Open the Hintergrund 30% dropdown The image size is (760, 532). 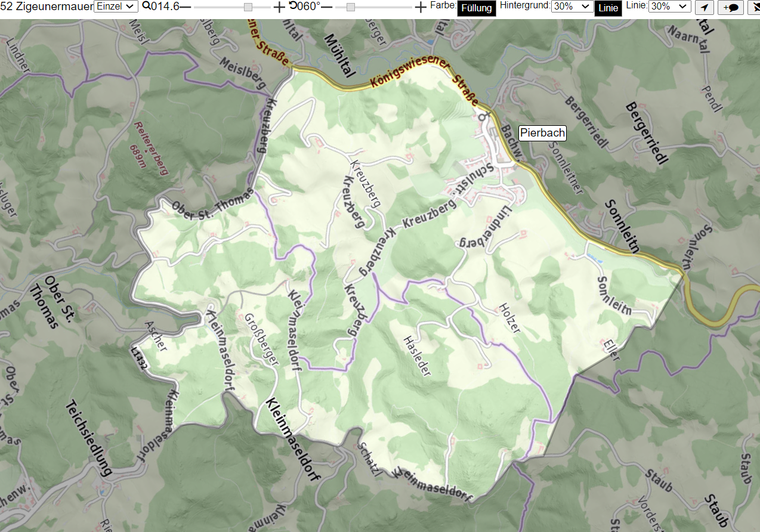tap(572, 7)
